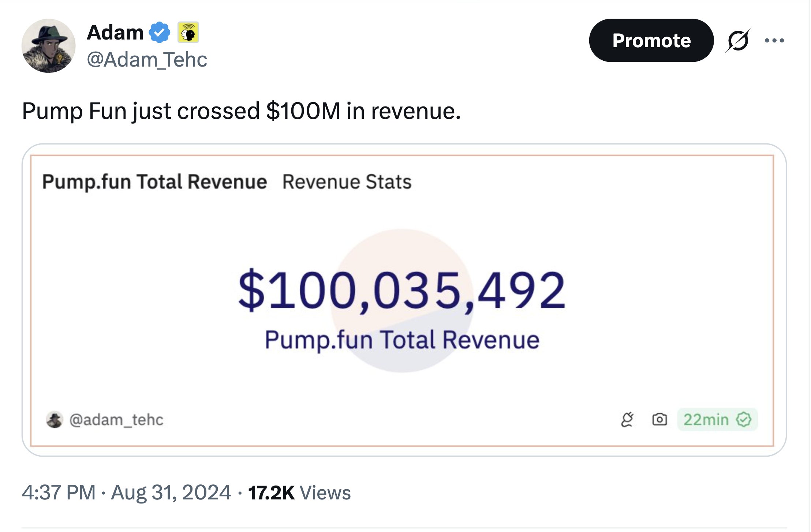Image resolution: width=811 pixels, height=532 pixels.
Task: Open the Adam display name link
Action: point(115,33)
